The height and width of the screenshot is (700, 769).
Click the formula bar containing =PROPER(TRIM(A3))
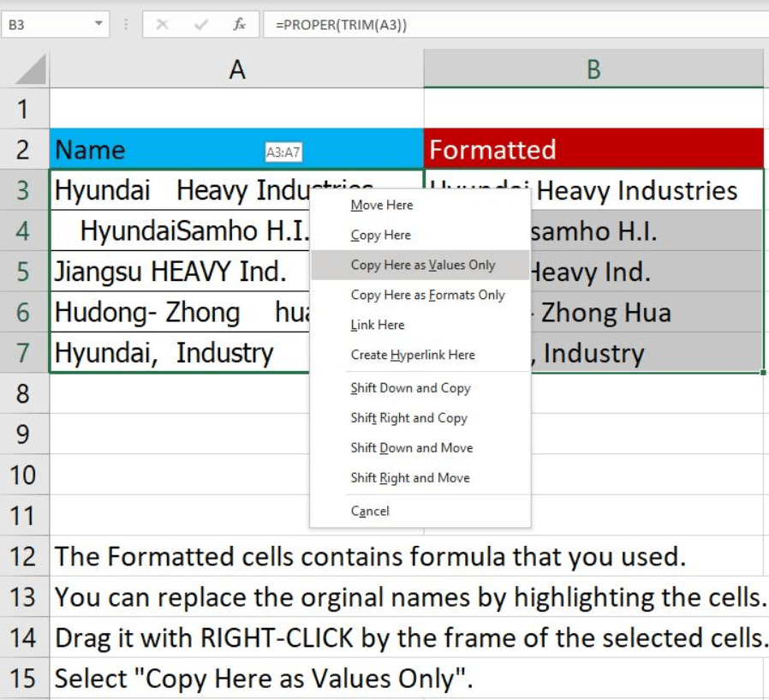coord(514,25)
